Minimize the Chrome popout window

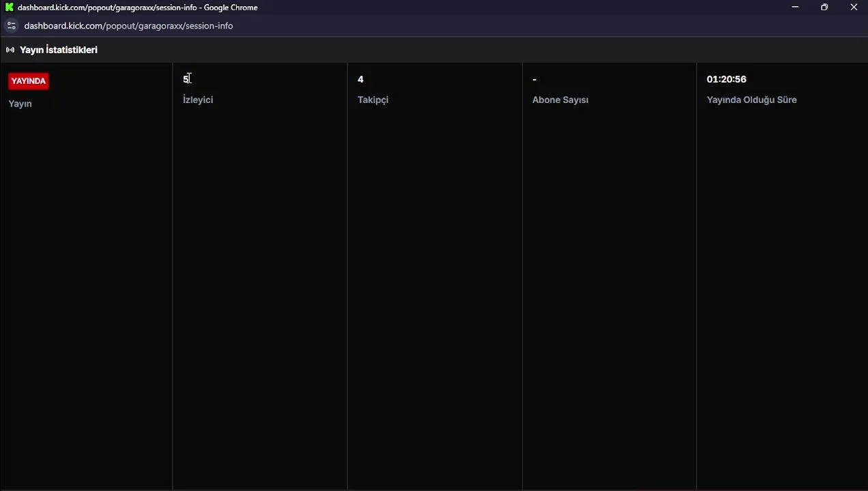[x=795, y=8]
